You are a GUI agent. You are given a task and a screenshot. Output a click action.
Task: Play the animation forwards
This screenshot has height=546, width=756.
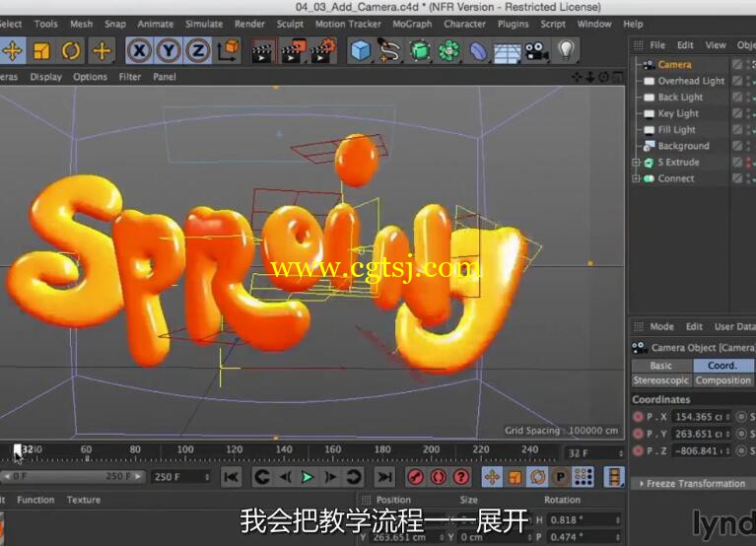[308, 477]
